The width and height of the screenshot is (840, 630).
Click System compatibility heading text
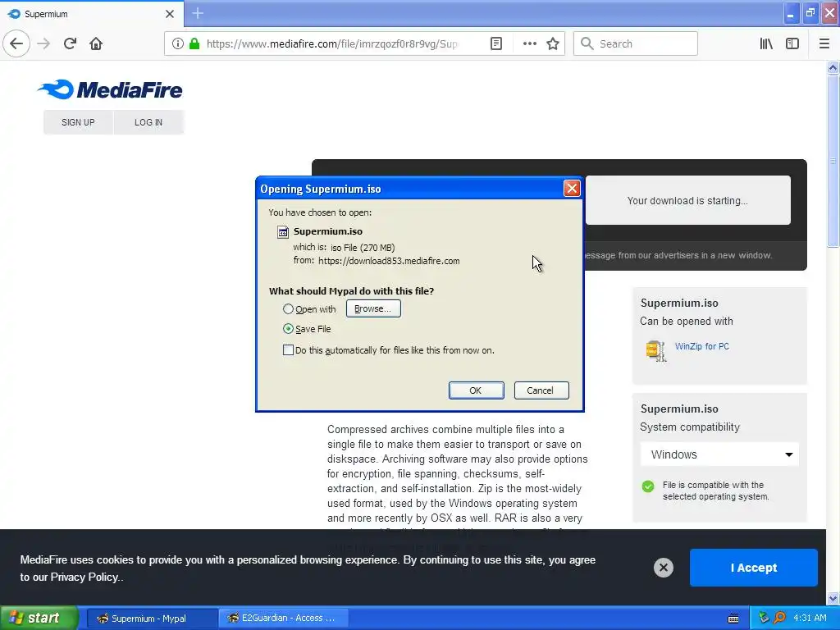(689, 427)
